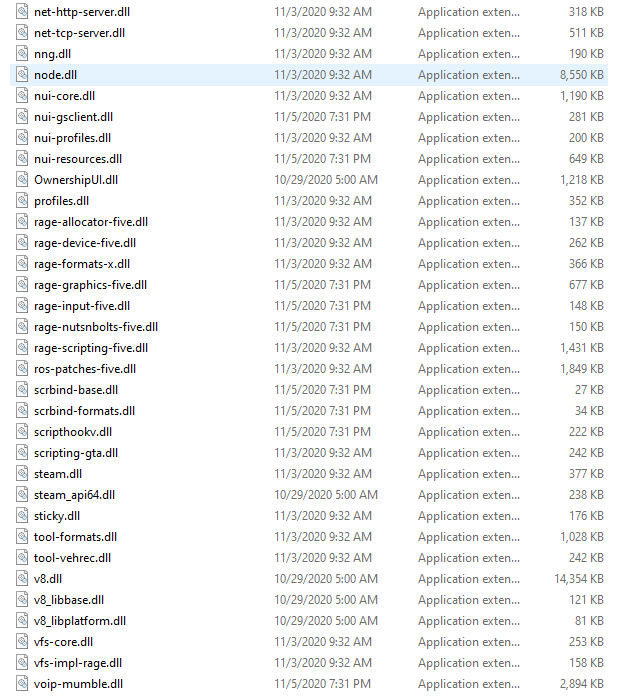Select the highlighted node.dll name
This screenshot has width=619, height=700.
55,75
